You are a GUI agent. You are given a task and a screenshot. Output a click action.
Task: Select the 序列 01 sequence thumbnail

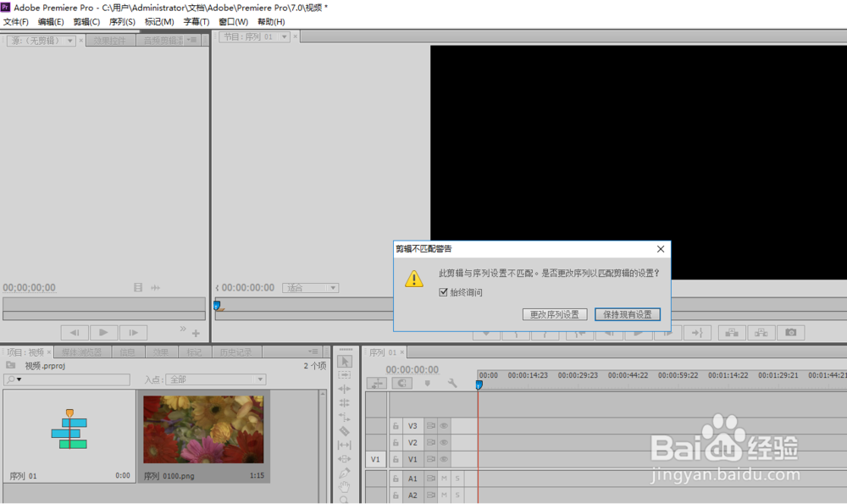[x=69, y=430]
